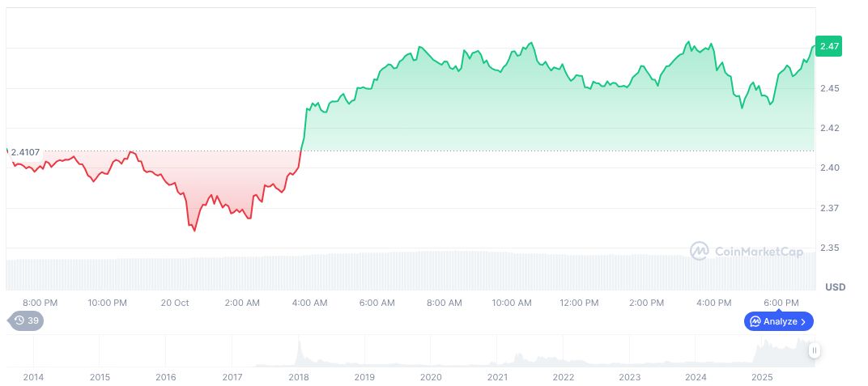Image resolution: width=868 pixels, height=386 pixels.
Task: Click the 4:00 AM time axis label
Action: 309,303
